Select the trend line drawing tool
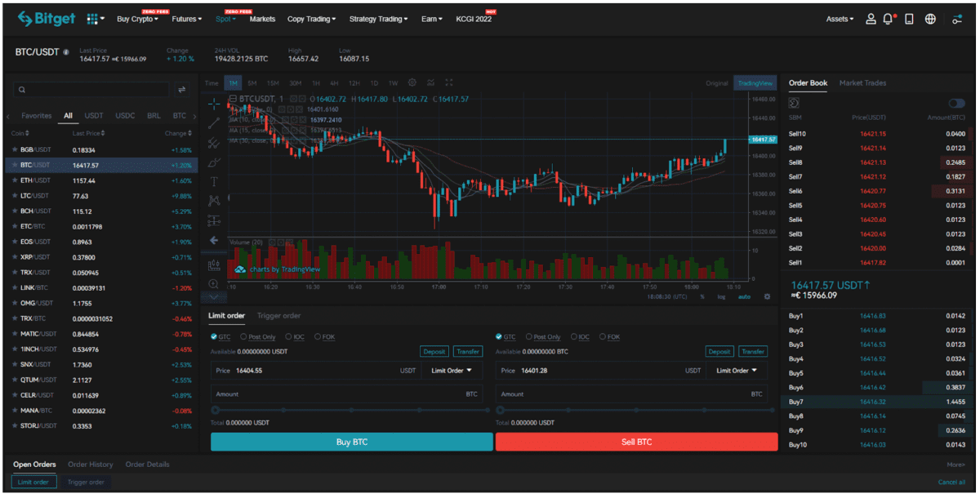 click(x=214, y=123)
